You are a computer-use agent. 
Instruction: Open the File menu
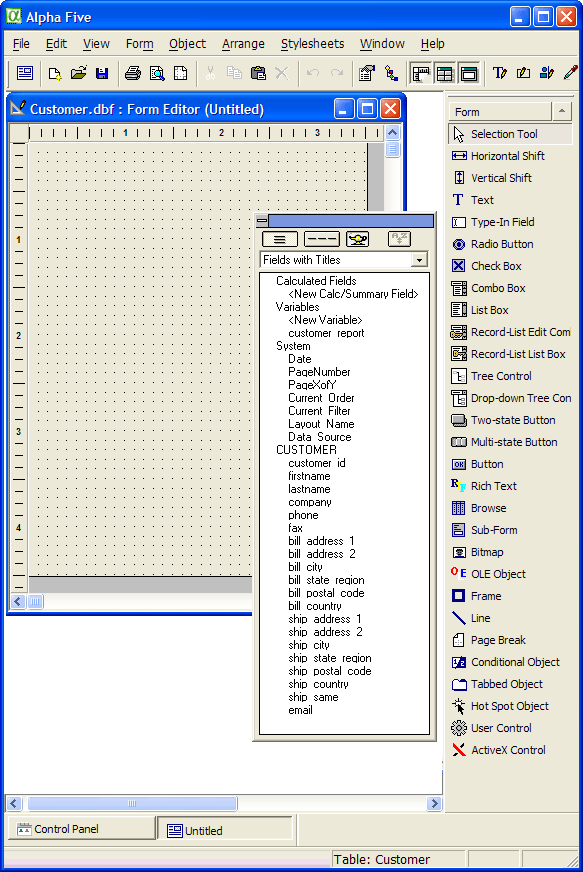[21, 44]
